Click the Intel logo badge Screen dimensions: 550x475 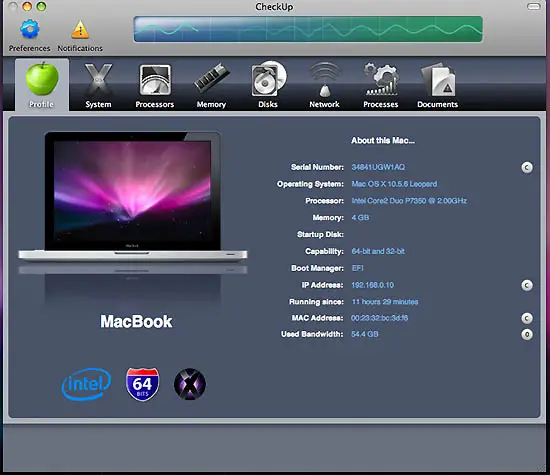coord(86,384)
